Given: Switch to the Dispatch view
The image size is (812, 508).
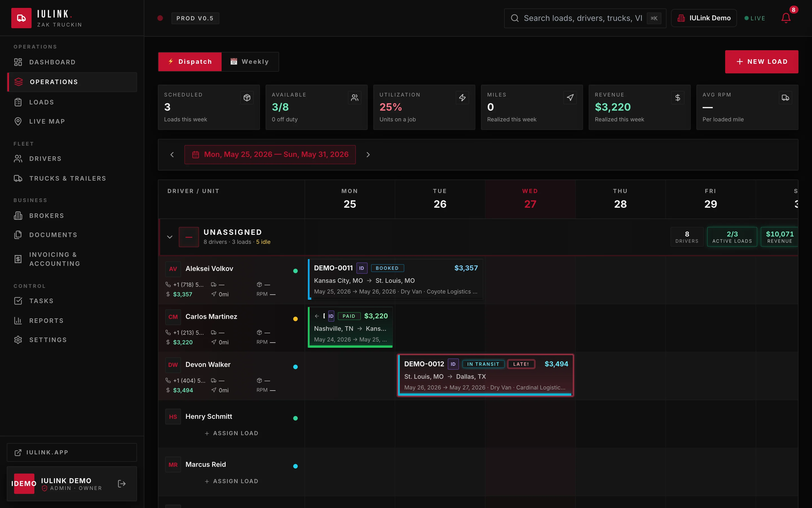Looking at the screenshot, I should pos(190,62).
